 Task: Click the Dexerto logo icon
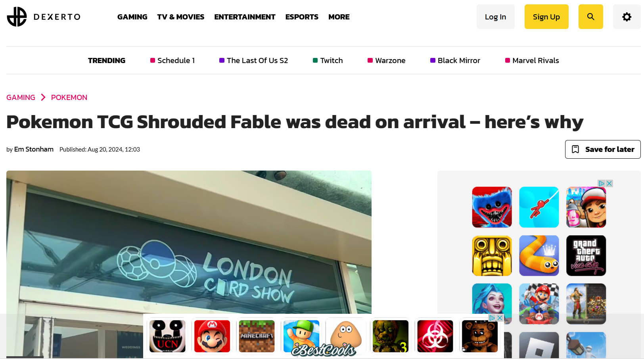click(17, 17)
